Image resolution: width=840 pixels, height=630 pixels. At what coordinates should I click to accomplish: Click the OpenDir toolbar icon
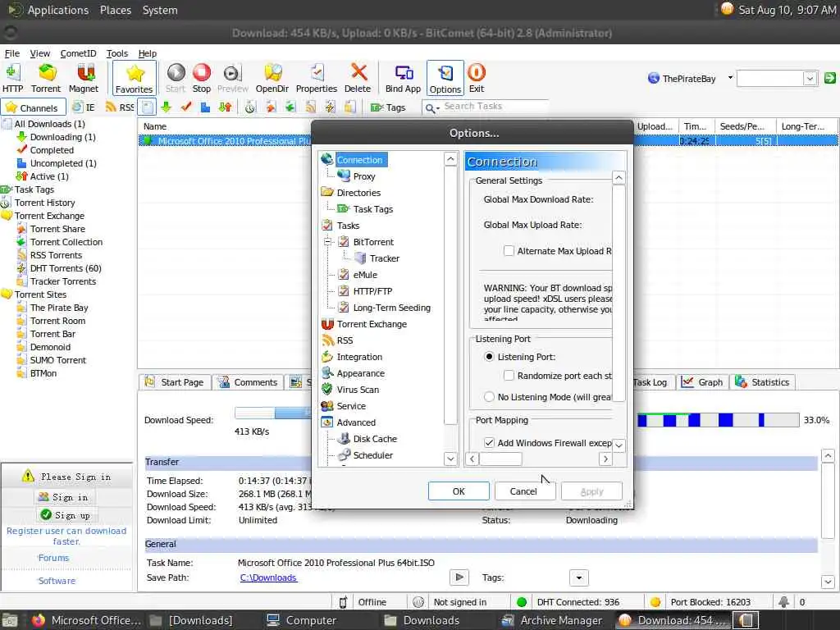tap(272, 78)
